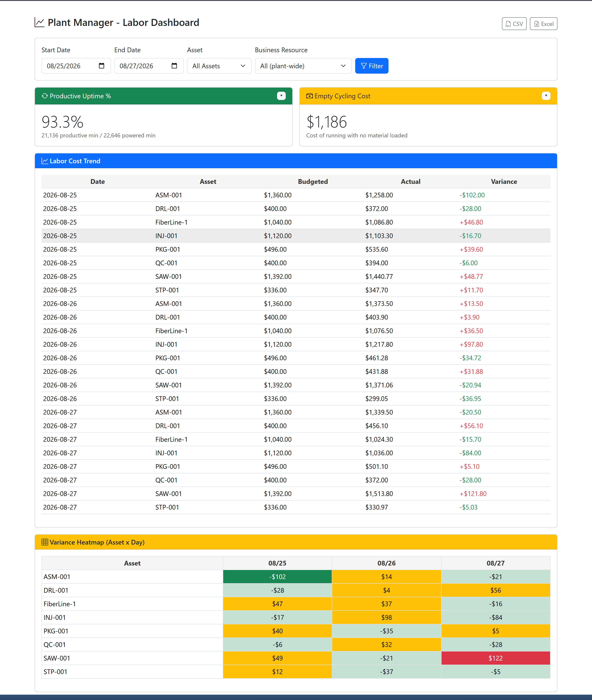
Task: Click the heatmap Asset column header
Action: [x=132, y=563]
